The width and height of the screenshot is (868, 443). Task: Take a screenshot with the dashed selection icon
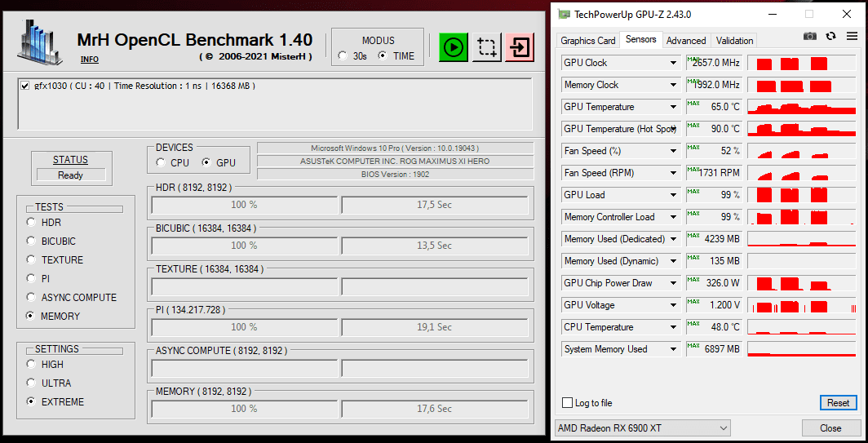[x=487, y=47]
